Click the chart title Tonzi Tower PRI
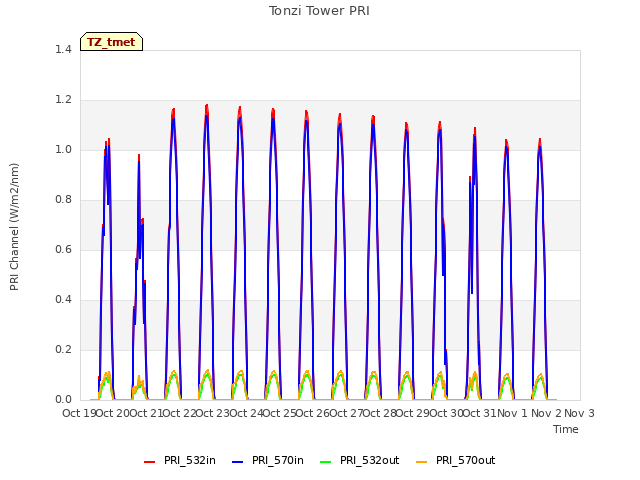The height and width of the screenshot is (480, 640). coord(319,11)
